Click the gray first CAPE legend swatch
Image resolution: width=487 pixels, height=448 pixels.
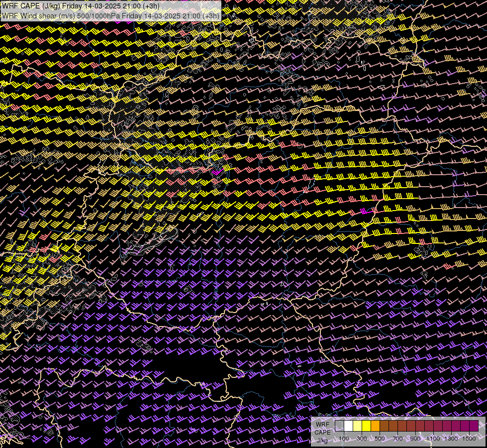(339, 426)
